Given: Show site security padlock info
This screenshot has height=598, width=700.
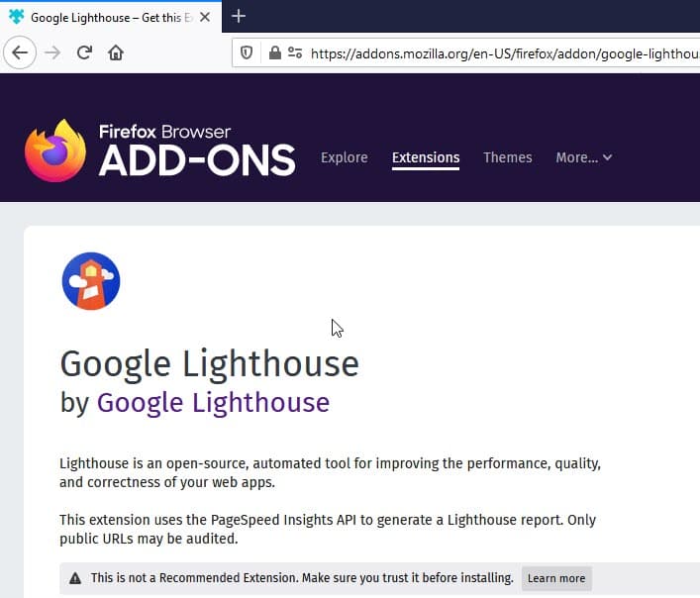Looking at the screenshot, I should [x=275, y=53].
